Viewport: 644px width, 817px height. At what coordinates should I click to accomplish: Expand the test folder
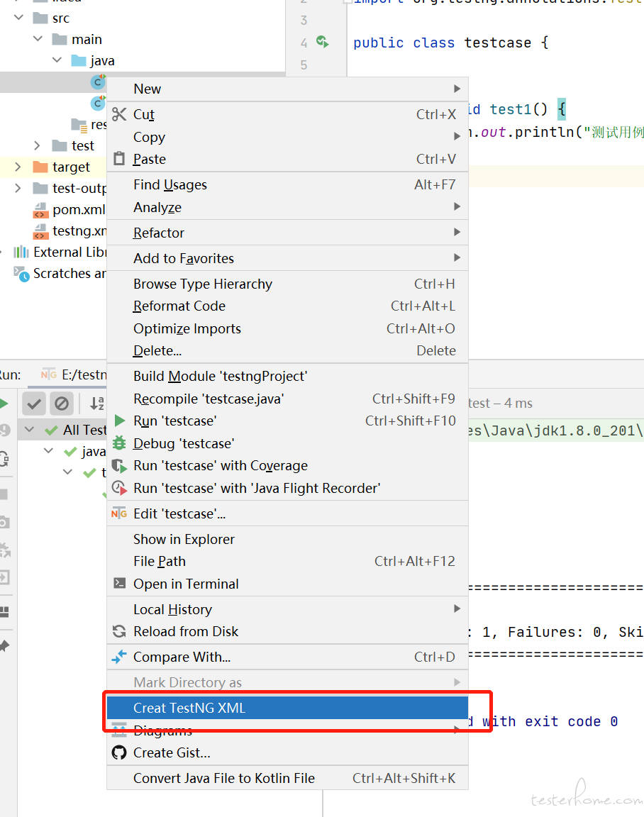(37, 145)
